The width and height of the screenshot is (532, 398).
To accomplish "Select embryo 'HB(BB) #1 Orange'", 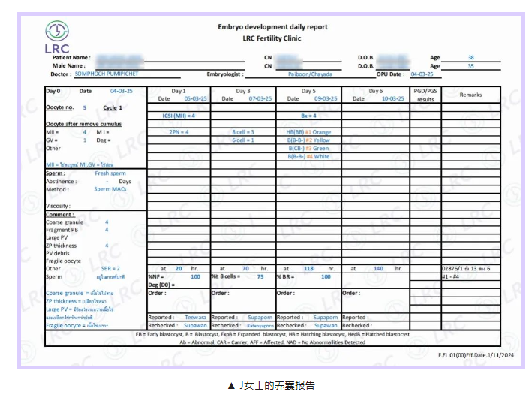I will click(308, 132).
